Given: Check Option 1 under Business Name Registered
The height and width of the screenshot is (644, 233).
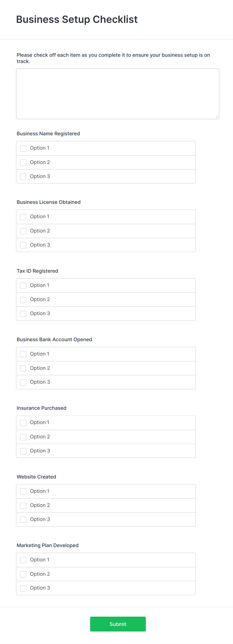Looking at the screenshot, I should click(23, 148).
